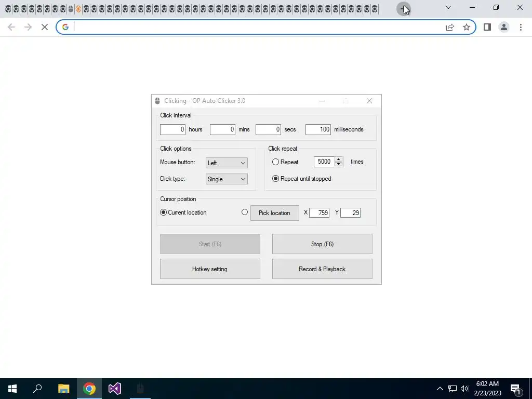Click the Google icon in the address bar
The image size is (532, 399).
[x=65, y=27]
